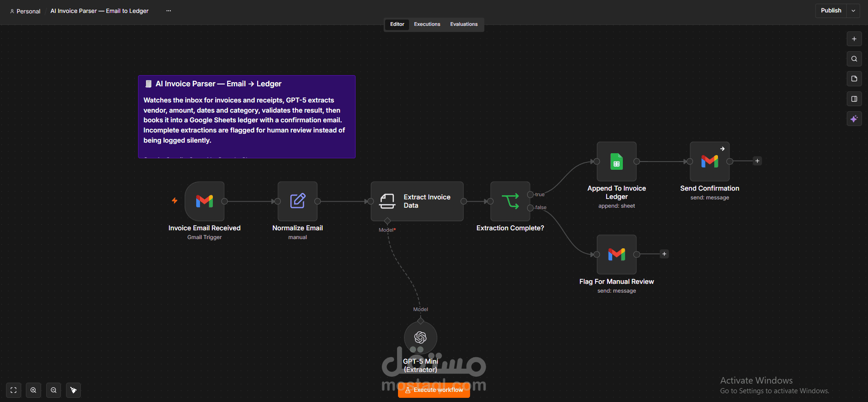Open the Extract Invoice Data node

417,201
